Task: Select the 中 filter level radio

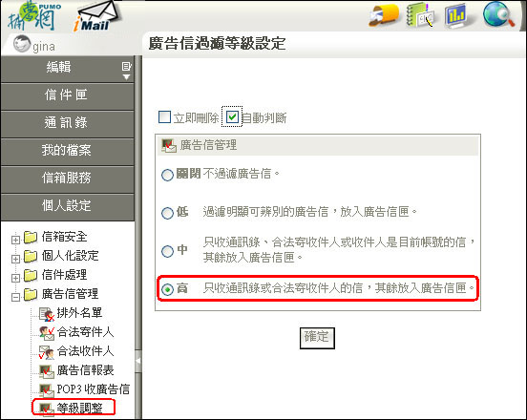Action: [x=167, y=251]
